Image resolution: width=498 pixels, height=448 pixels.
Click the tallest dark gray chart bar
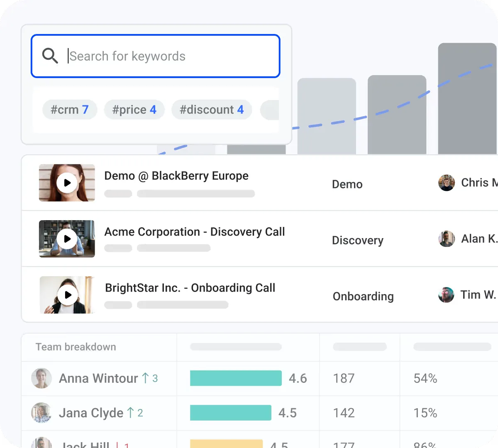tap(467, 99)
